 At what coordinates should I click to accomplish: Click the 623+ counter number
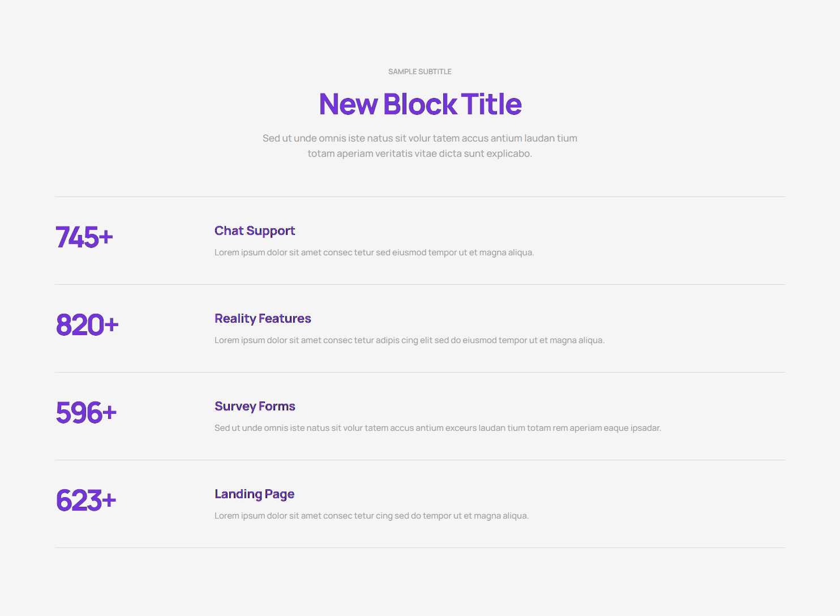[86, 500]
